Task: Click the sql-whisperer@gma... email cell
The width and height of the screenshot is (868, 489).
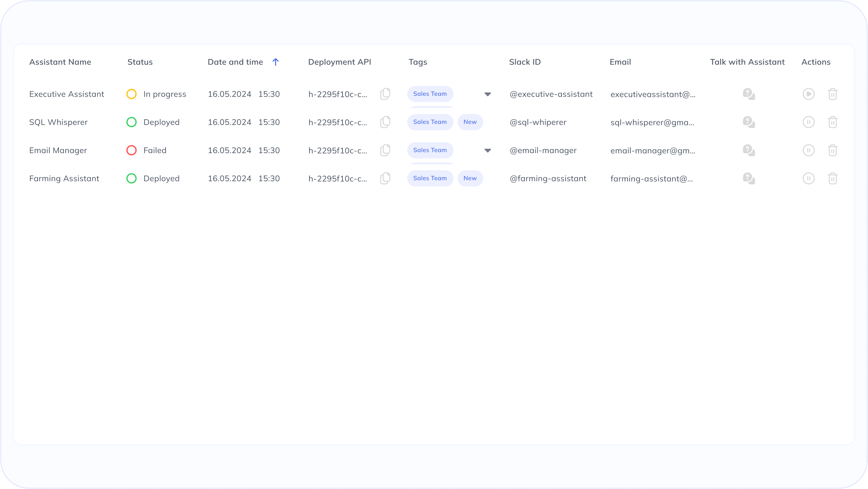Action: 652,122
